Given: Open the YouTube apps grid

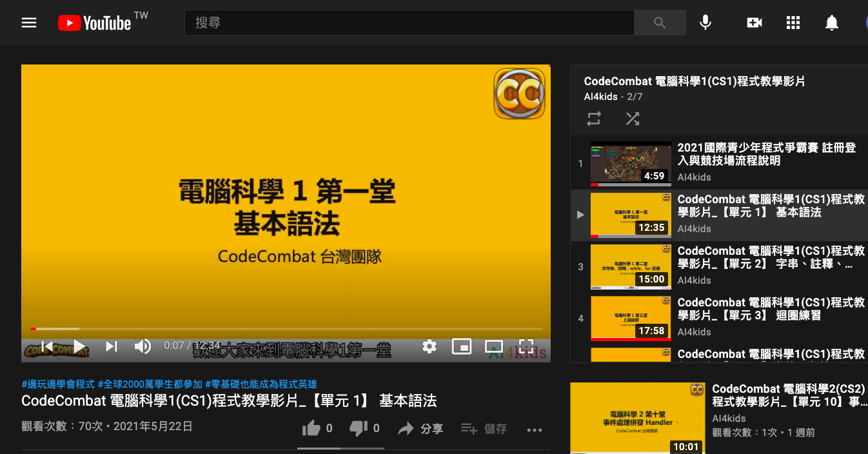Looking at the screenshot, I should [793, 23].
